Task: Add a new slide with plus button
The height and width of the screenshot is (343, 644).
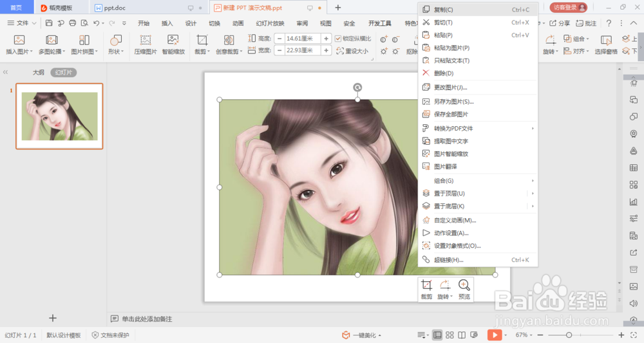Action: [x=53, y=318]
